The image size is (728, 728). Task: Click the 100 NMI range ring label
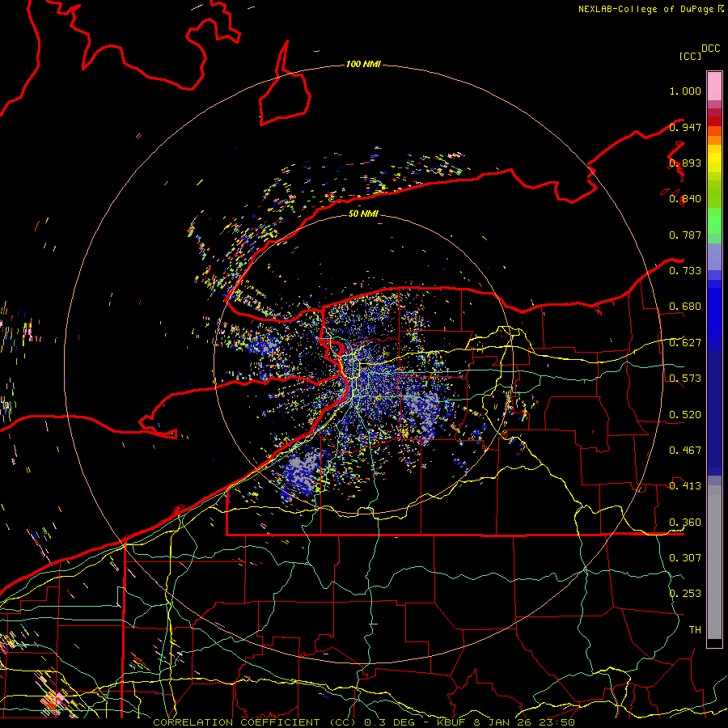coord(363,64)
